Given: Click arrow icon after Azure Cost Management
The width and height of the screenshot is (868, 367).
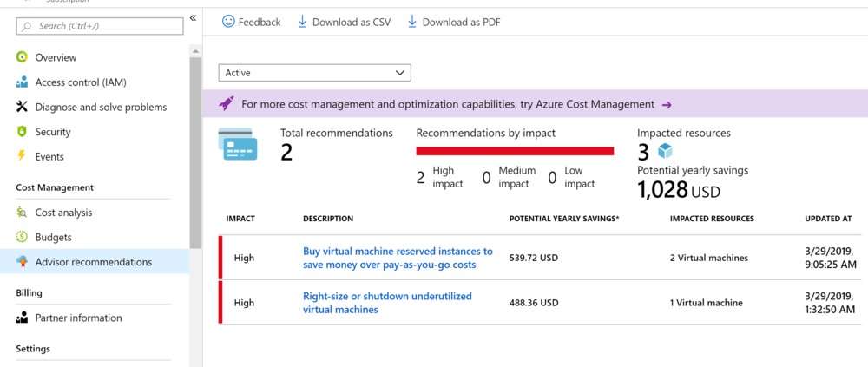Looking at the screenshot, I should click(x=667, y=105).
